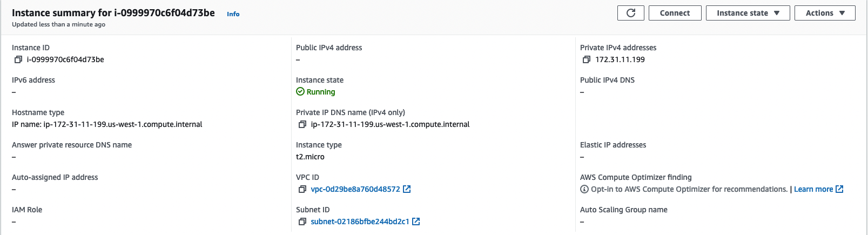Click the t2.micro instance type text
This screenshot has height=235, width=868.
310,157
